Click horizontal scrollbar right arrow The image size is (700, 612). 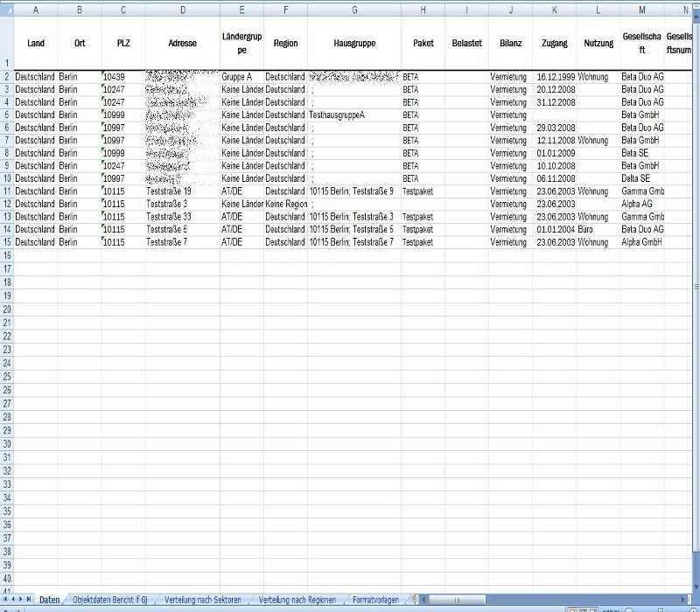tap(683, 600)
